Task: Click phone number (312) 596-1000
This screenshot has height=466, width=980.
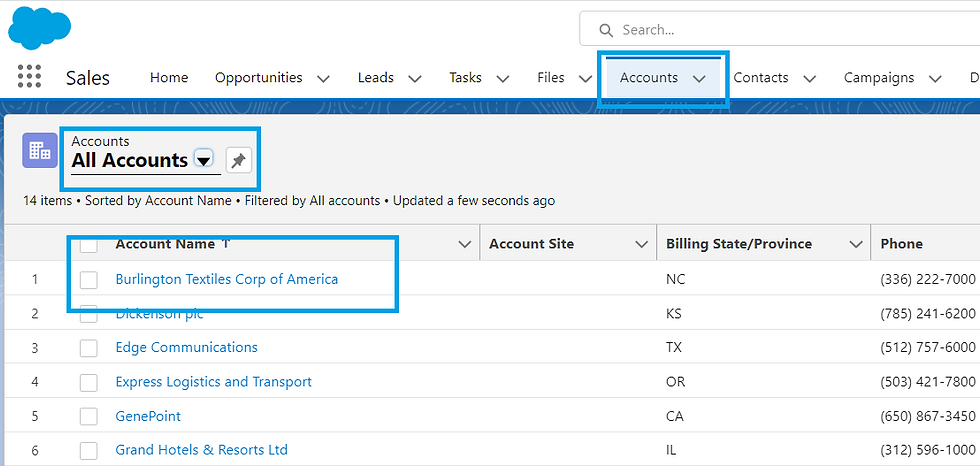Action: coord(928,450)
